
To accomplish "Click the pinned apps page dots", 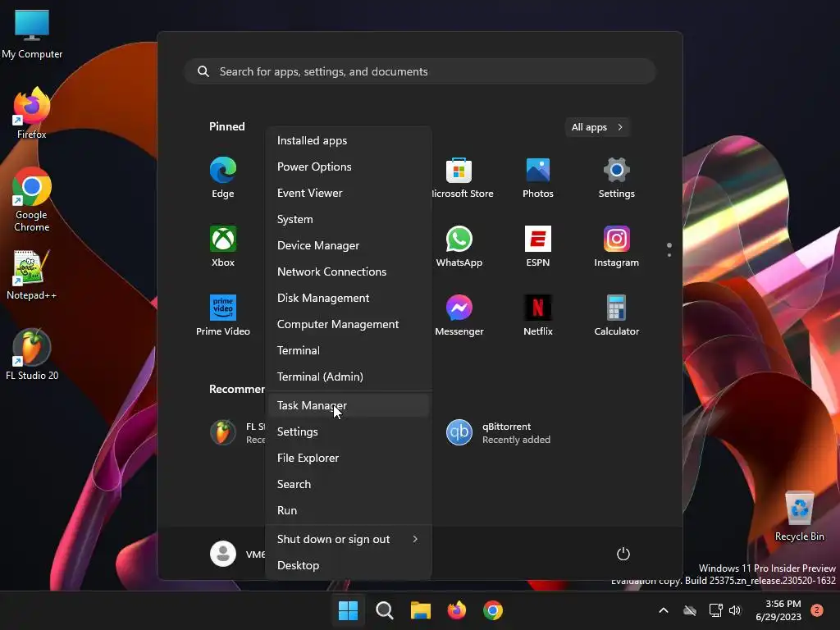I will click(x=669, y=250).
